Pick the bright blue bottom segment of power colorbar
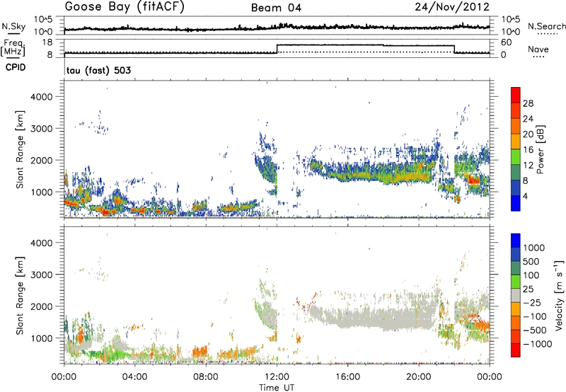Image resolution: width=566 pixels, height=392 pixels. [x=516, y=203]
